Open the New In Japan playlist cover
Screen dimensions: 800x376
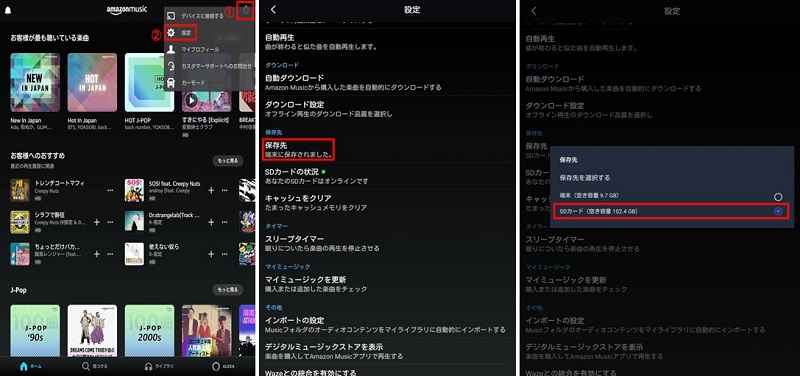[35, 82]
